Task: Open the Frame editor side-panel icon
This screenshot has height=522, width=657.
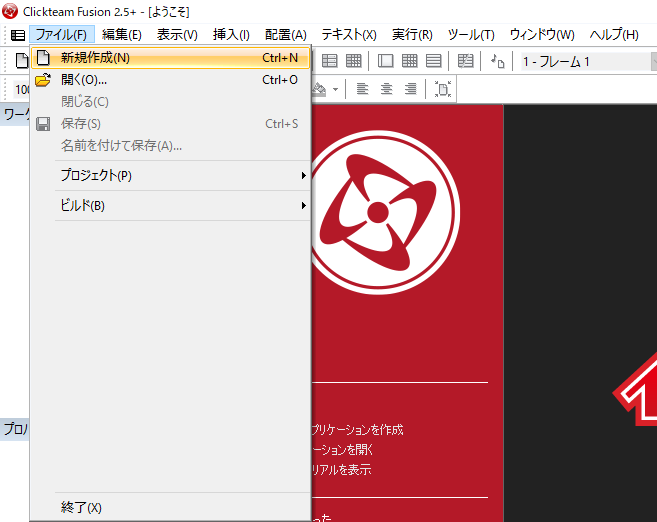Action: point(385,61)
